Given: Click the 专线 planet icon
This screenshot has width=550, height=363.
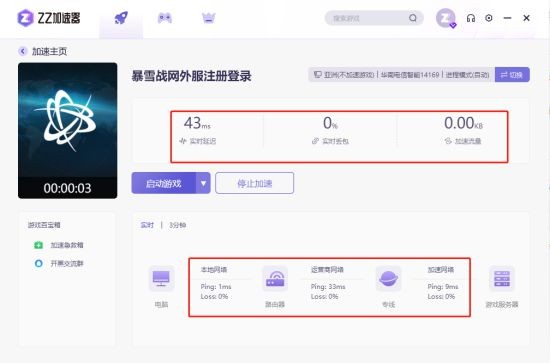Looking at the screenshot, I should click(x=388, y=279).
